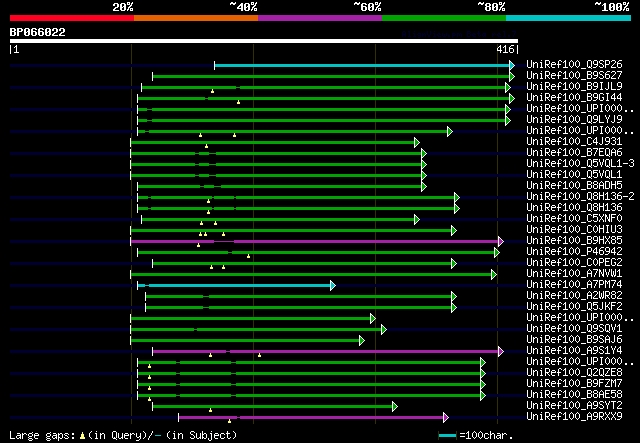The width and height of the screenshot is (640, 443).
Task: Click the yellow gap marker under the B9GI44 bar
Action: pos(238,102)
